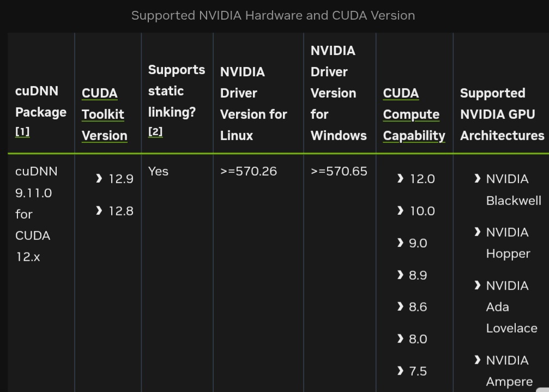Click the chevron bullet beside NVIDIA Hopper

tap(477, 232)
